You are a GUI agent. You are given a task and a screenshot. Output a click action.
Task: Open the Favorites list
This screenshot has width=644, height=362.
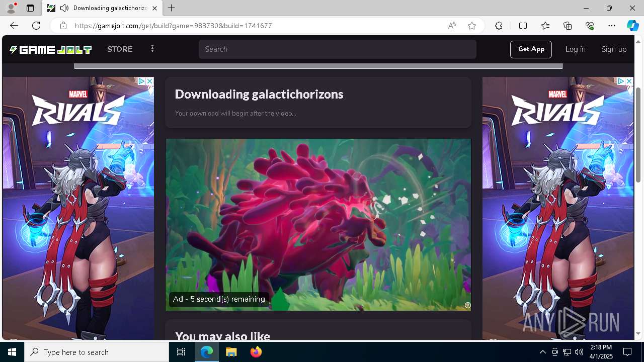[545, 26]
